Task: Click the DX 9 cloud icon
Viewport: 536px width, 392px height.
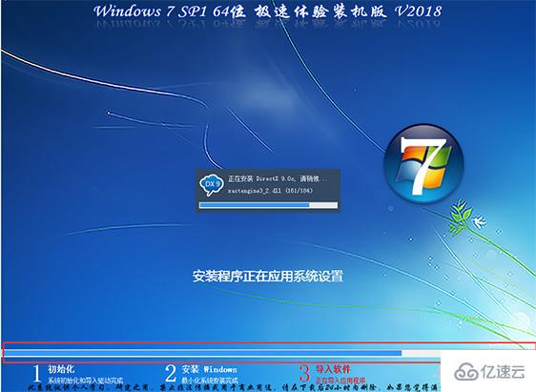Action: point(212,185)
